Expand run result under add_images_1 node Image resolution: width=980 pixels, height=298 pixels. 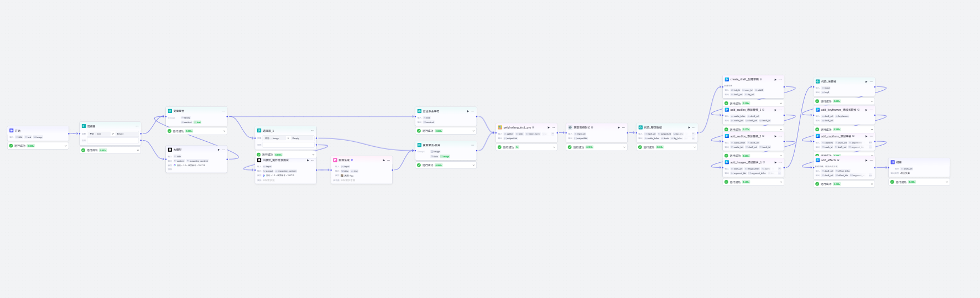781,182
